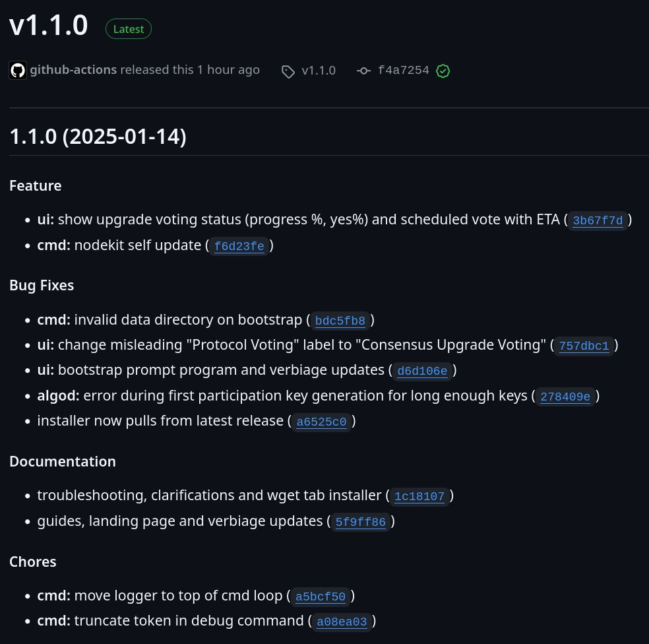Click 'guides, landing page and verbiage updates' text

[x=179, y=521]
